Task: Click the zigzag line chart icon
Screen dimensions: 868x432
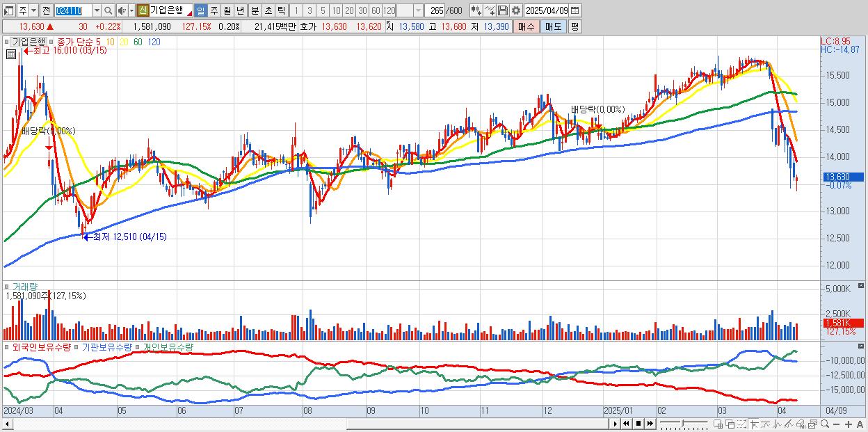Action: tap(778, 424)
